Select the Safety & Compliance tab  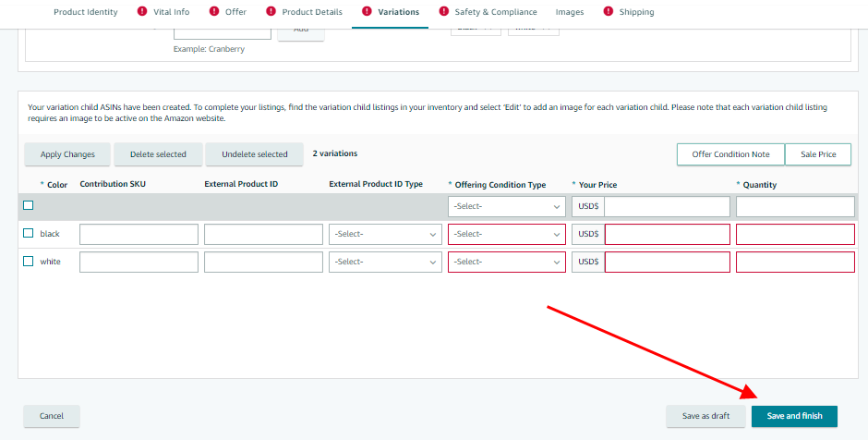pyautogui.click(x=496, y=12)
